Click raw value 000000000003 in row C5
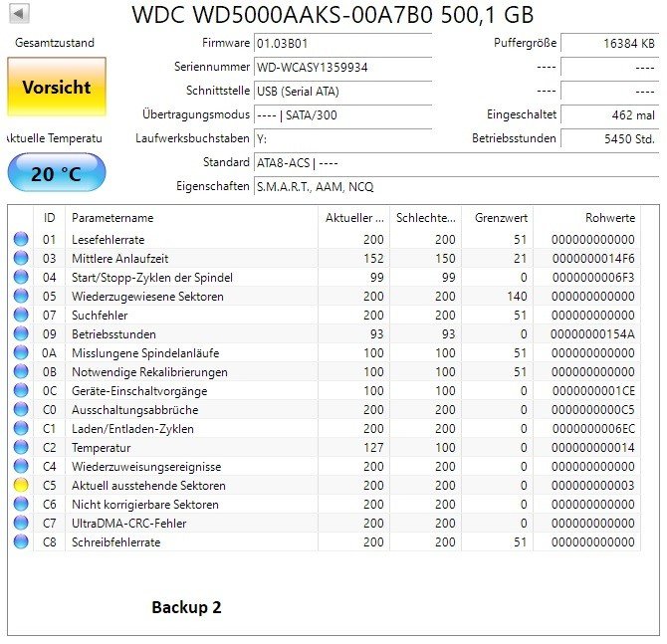 [x=592, y=486]
